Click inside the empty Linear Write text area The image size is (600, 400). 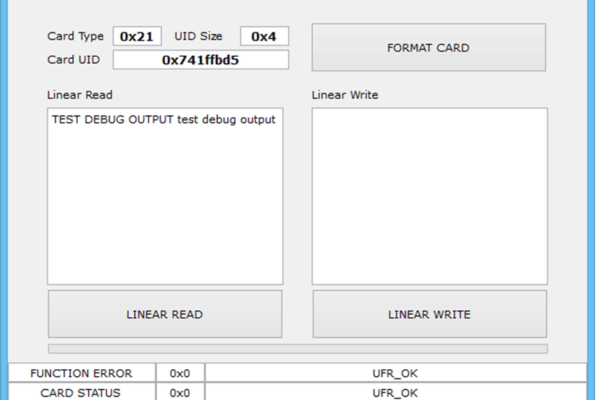tap(429, 196)
